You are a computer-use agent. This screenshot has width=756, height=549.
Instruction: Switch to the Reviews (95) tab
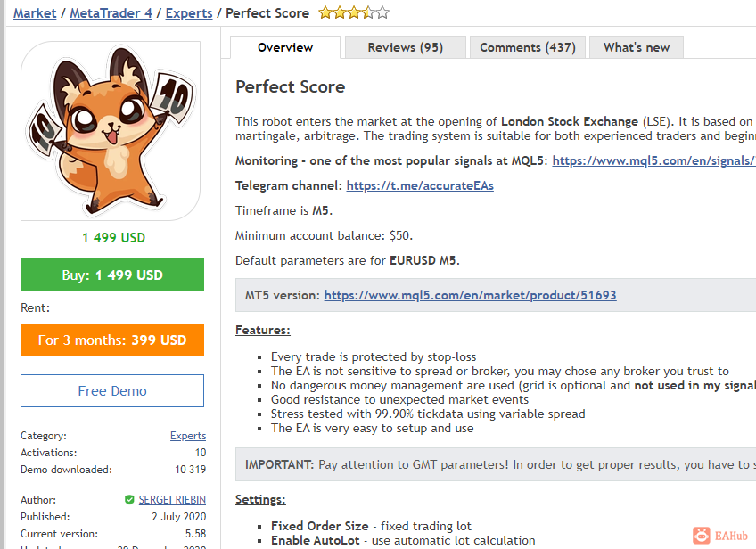(405, 47)
